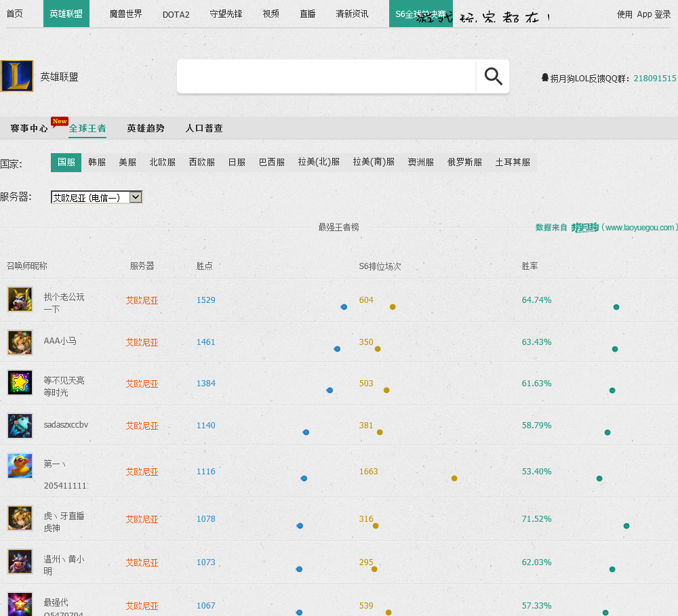Screen dimensions: 678x616
Task: Open 清新资讯 in top navigation
Action: coord(352,14)
